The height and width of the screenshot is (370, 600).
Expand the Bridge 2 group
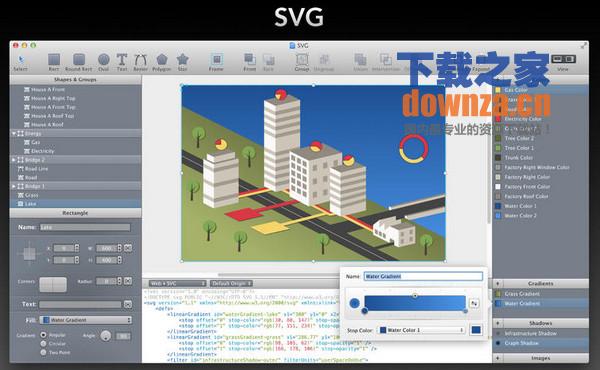point(14,160)
